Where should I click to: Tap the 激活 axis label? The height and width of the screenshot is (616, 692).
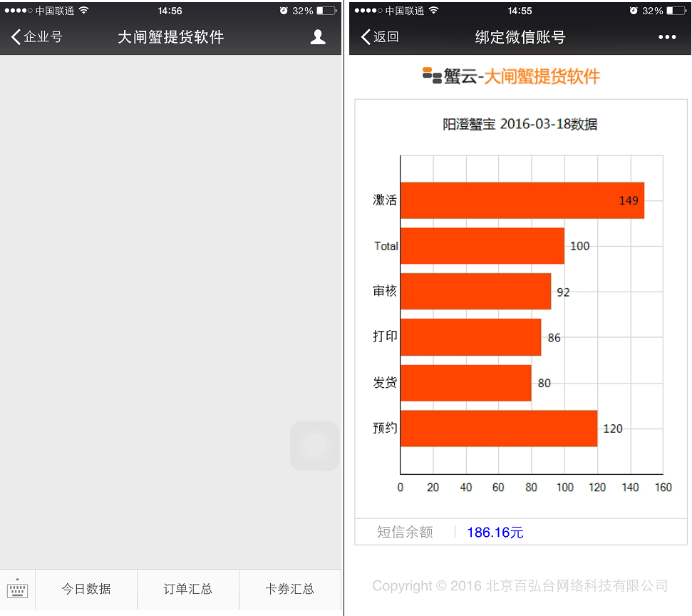385,200
